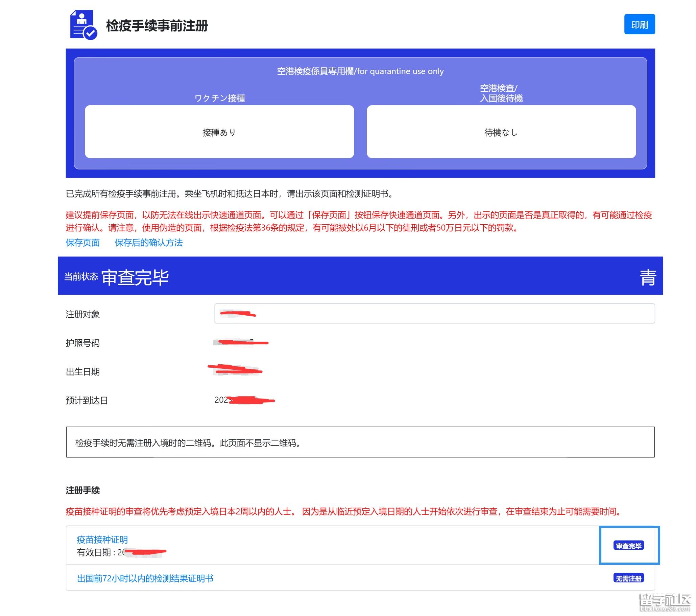This screenshot has width=696, height=616.
Task: Click the redacted 护照号码 value
Action: pos(240,342)
